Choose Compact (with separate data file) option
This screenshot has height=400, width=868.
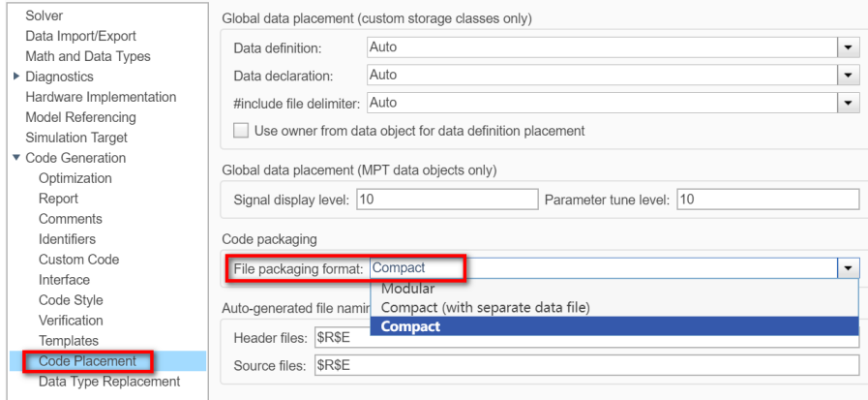click(485, 307)
